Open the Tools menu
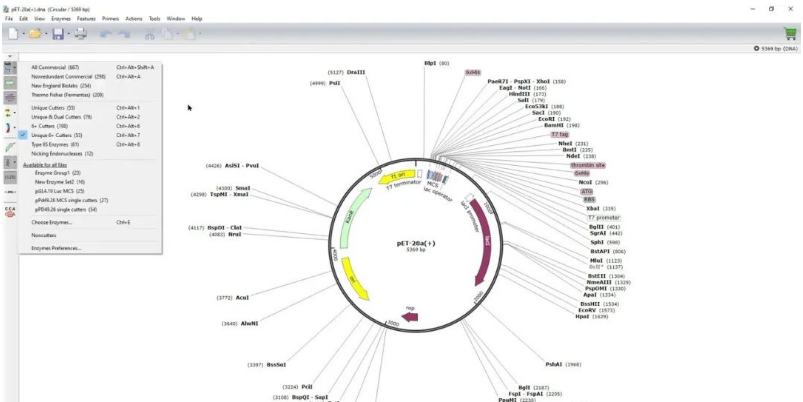 pos(155,19)
